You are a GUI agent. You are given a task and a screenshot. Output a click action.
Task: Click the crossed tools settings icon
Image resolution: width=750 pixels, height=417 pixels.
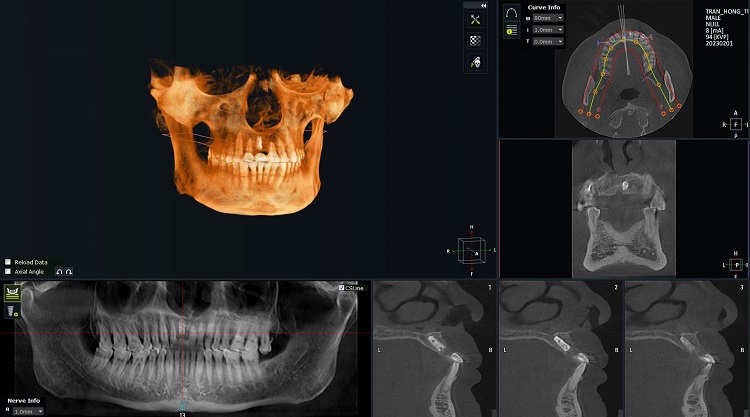coord(475,20)
